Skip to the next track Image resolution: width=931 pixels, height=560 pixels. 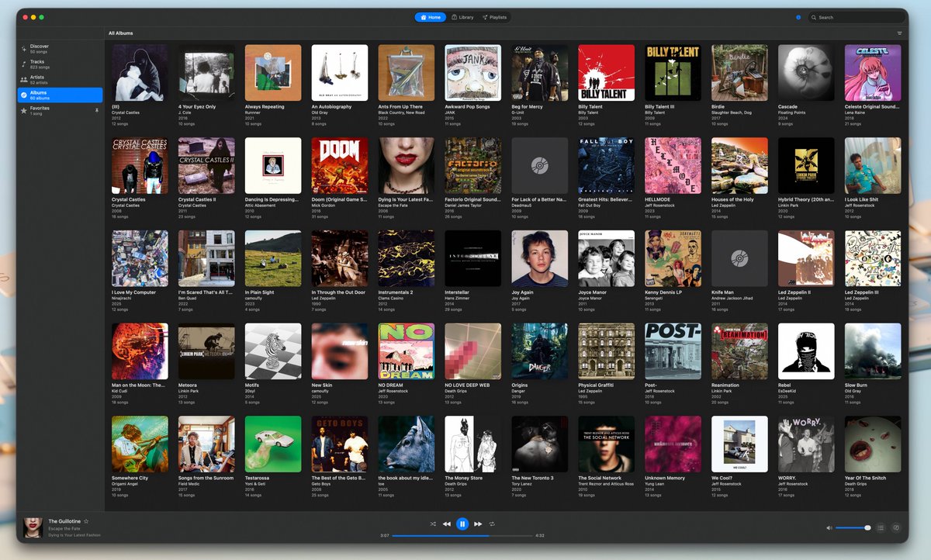click(478, 524)
